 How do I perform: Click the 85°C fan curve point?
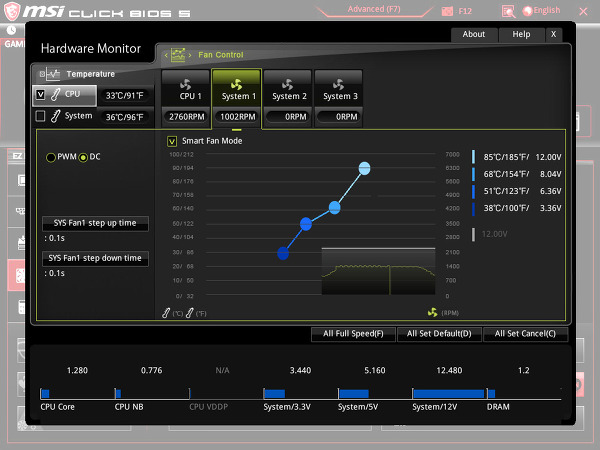click(x=364, y=168)
